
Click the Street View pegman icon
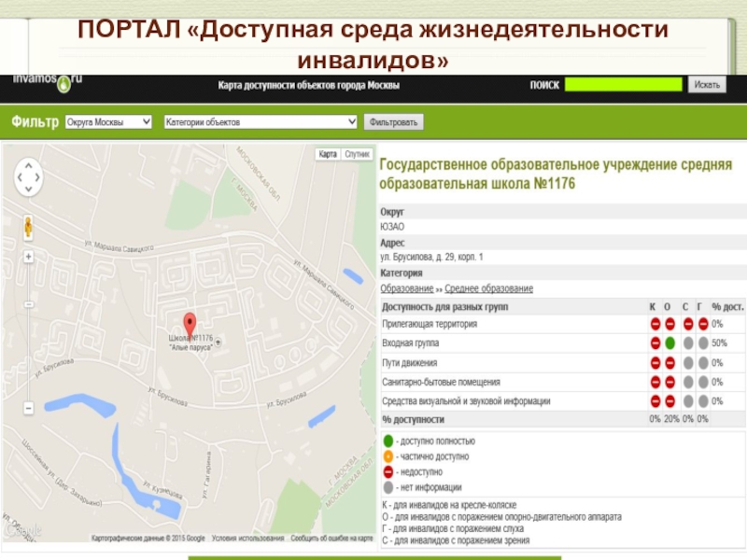click(29, 227)
